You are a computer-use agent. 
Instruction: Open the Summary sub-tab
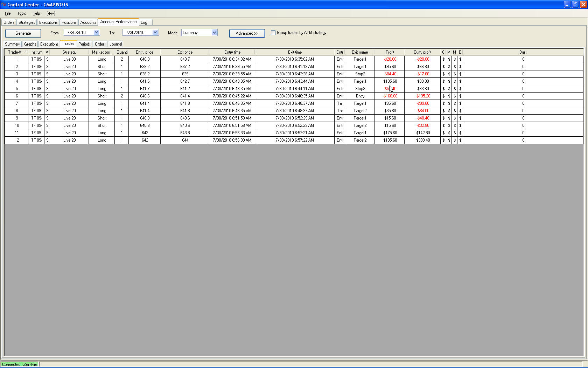[12, 44]
